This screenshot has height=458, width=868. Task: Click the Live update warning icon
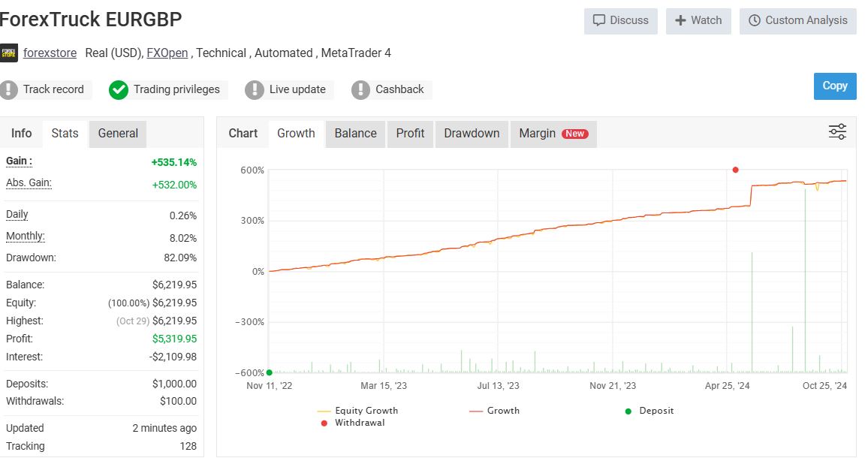pyautogui.click(x=255, y=90)
